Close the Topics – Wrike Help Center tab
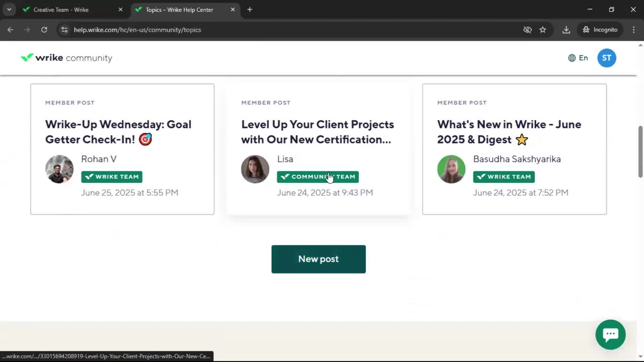 tap(233, 10)
